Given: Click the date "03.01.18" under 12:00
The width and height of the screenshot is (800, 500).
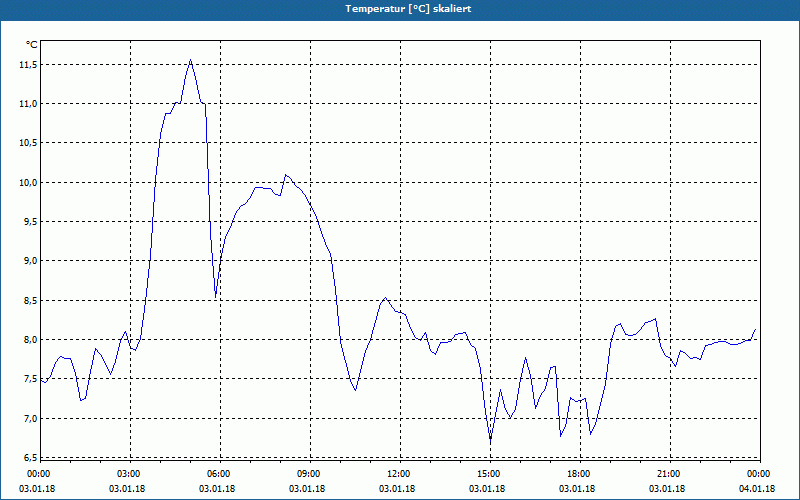Looking at the screenshot, I should click(396, 489).
